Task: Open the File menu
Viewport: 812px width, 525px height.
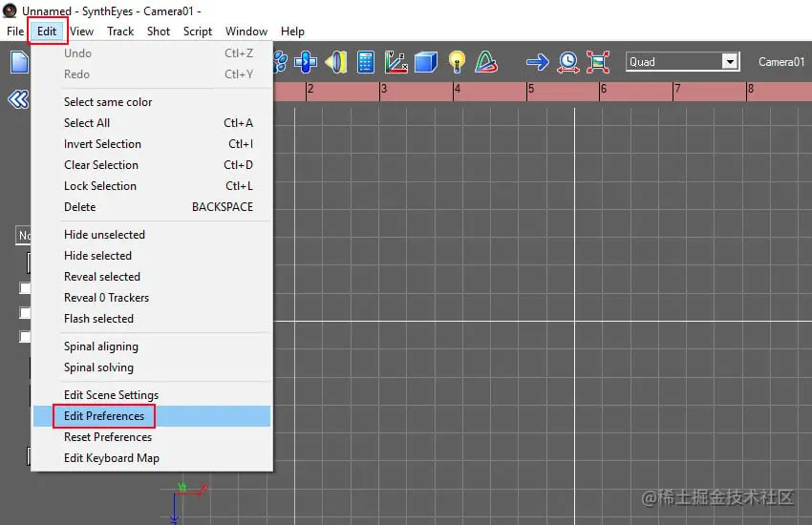Action: pos(15,31)
